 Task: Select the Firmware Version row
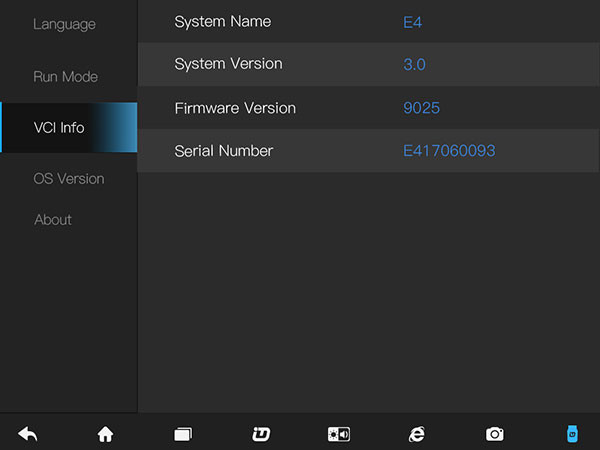click(369, 108)
